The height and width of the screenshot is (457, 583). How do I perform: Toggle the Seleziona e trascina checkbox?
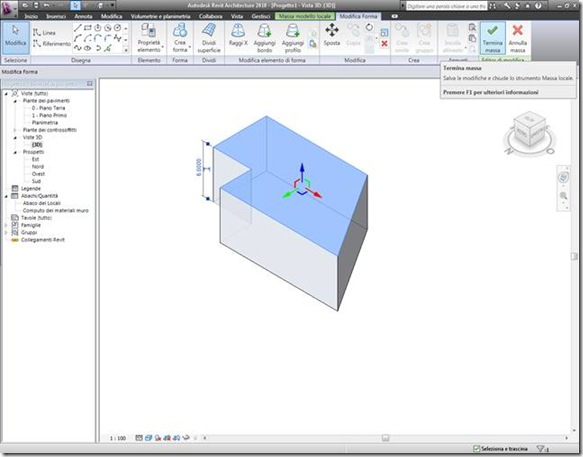click(476, 449)
